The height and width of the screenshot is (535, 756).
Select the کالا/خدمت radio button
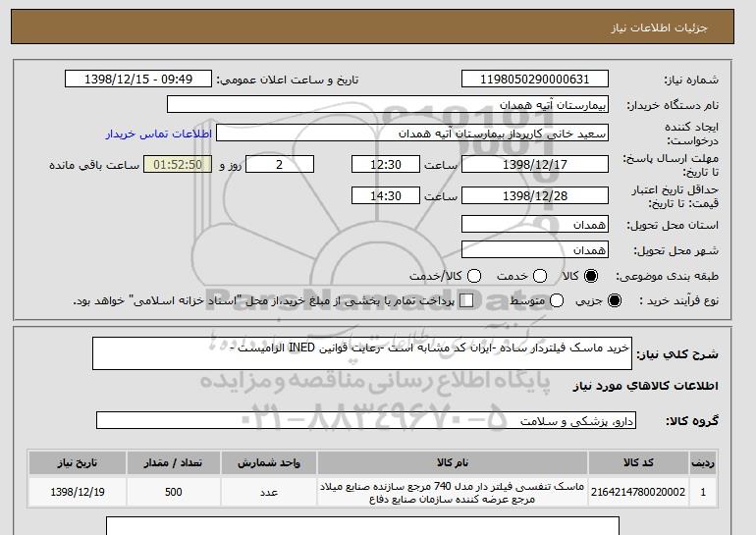tap(474, 276)
